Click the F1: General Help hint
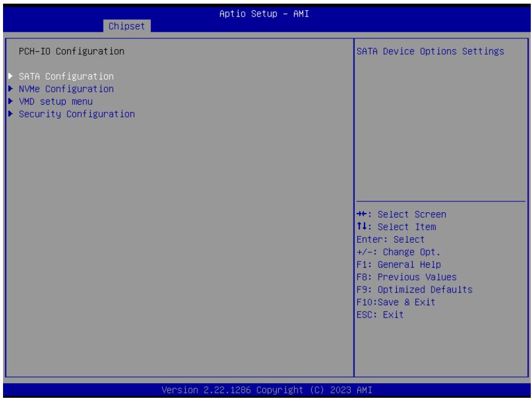Image resolution: width=532 pixels, height=399 pixels. [399, 265]
